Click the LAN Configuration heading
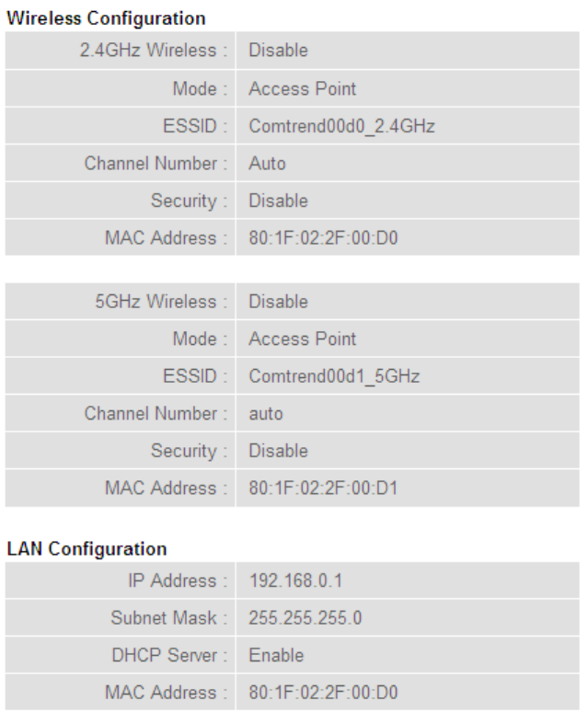This screenshot has width=588, height=724. [x=86, y=549]
